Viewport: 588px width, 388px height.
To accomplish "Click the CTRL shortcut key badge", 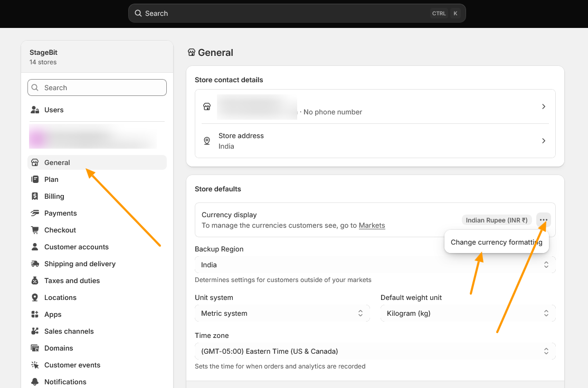I will point(439,14).
